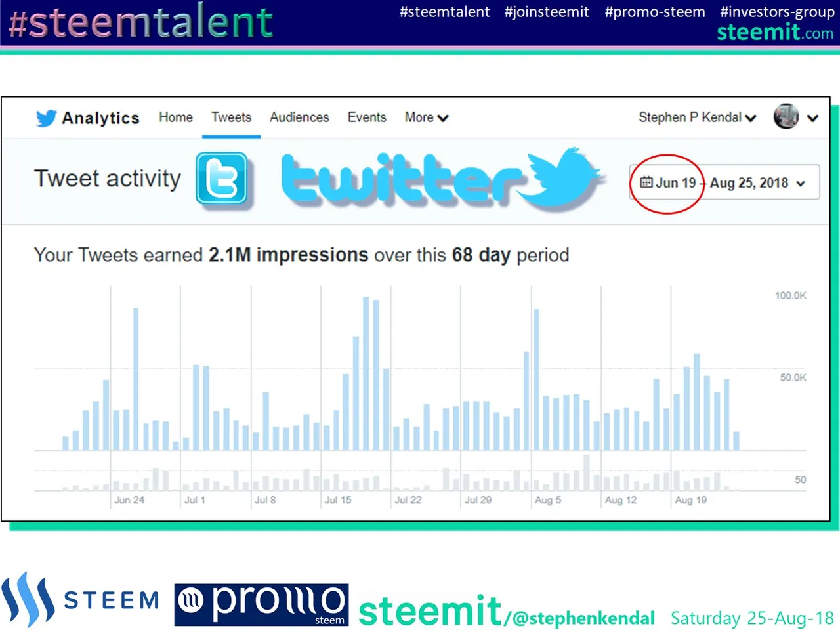The width and height of the screenshot is (840, 630).
Task: Click the Twitter bird Analytics logo
Action: coord(46,118)
